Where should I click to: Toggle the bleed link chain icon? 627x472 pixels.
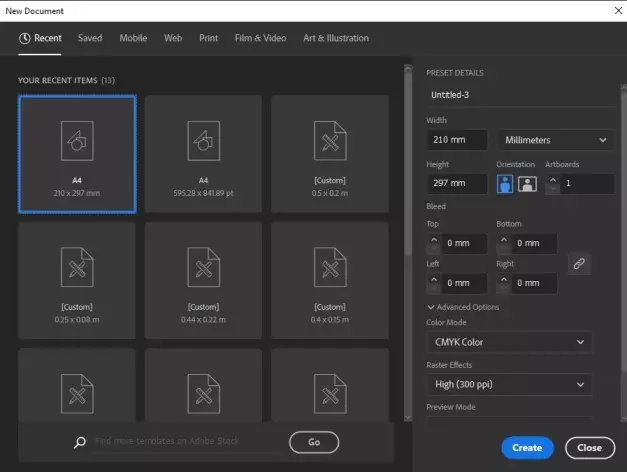click(579, 264)
